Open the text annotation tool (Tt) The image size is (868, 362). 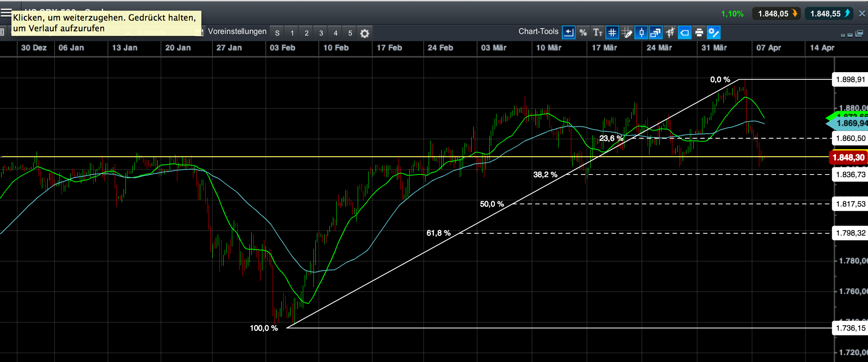click(x=598, y=33)
